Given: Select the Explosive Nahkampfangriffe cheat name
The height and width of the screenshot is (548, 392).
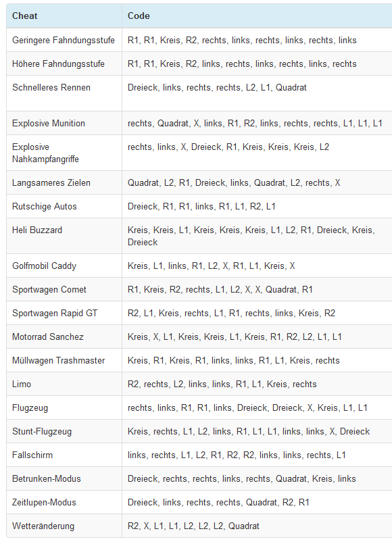Looking at the screenshot, I should coord(45,153).
